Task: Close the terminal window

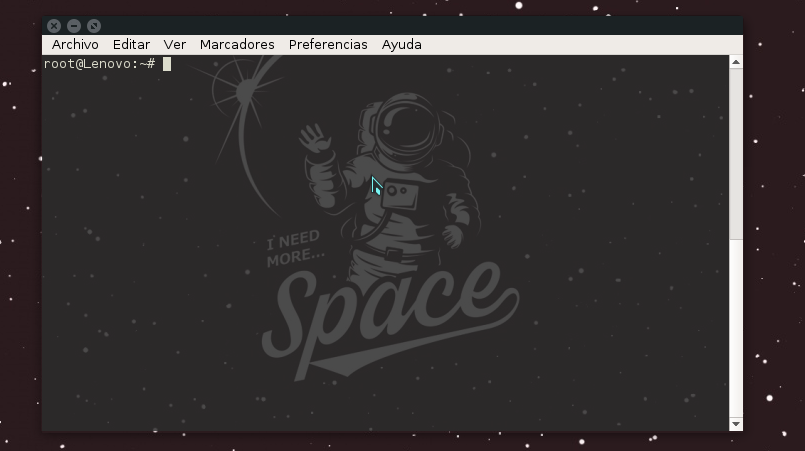Action: [54, 26]
